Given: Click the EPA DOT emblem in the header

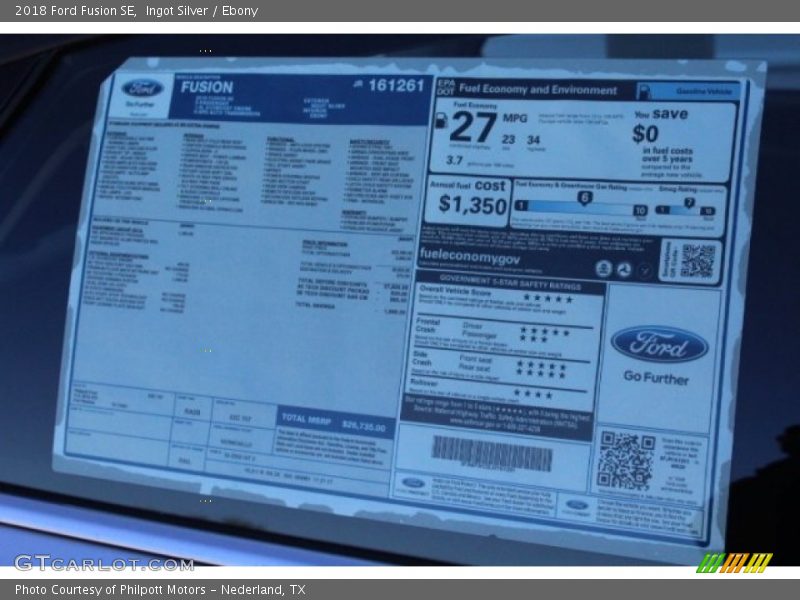Looking at the screenshot, I should [x=445, y=88].
